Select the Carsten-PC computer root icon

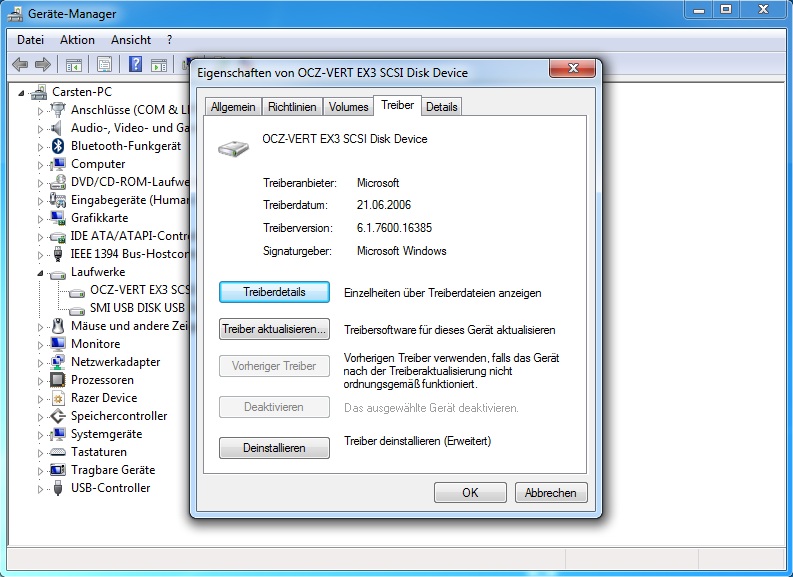39,92
